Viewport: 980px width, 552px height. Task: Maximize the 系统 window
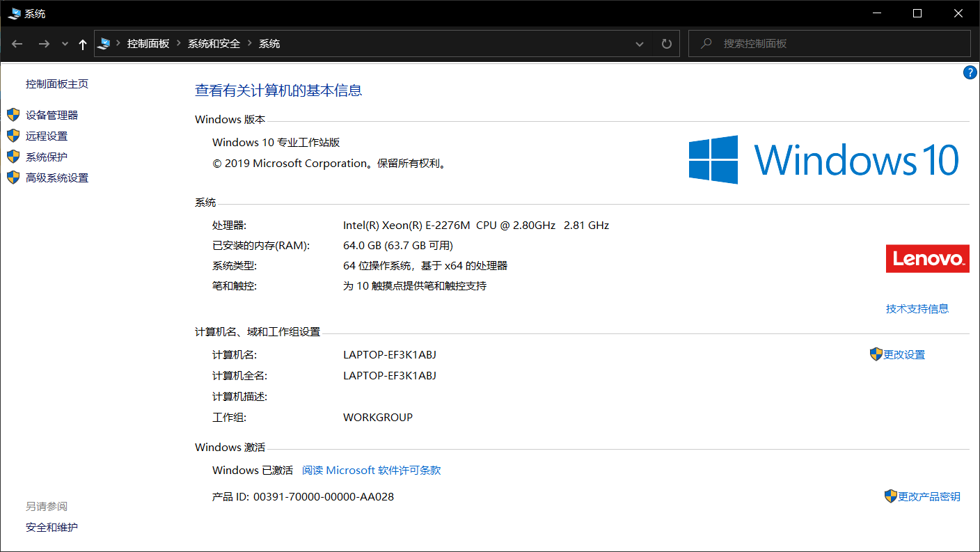[x=917, y=13]
